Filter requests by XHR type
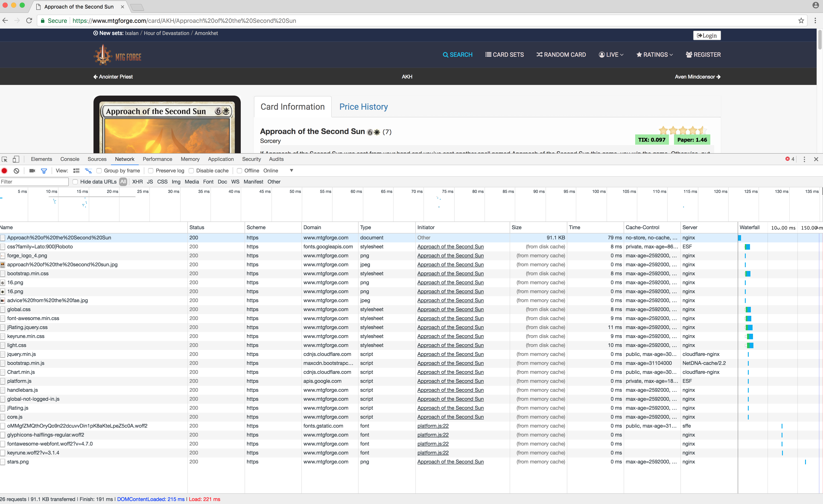823x504 pixels. coord(137,182)
